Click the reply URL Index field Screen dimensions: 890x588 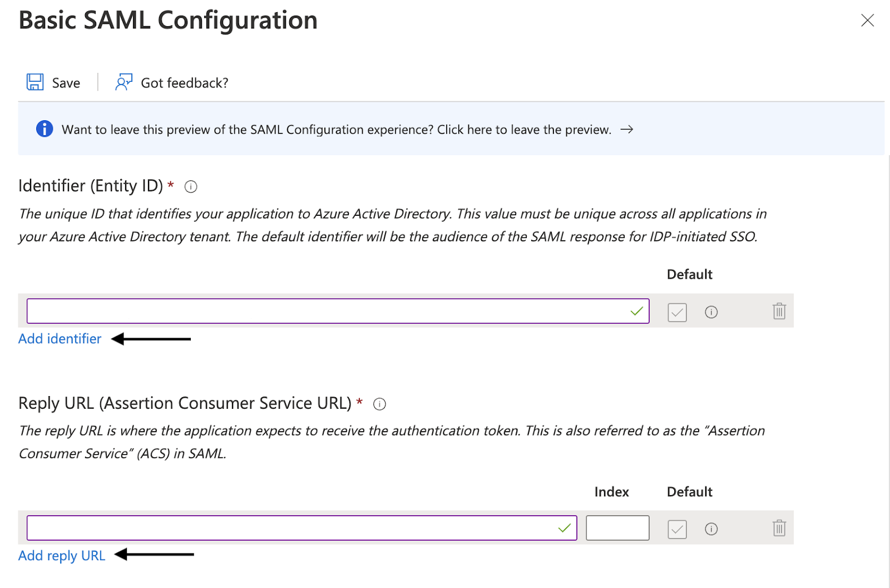(617, 528)
